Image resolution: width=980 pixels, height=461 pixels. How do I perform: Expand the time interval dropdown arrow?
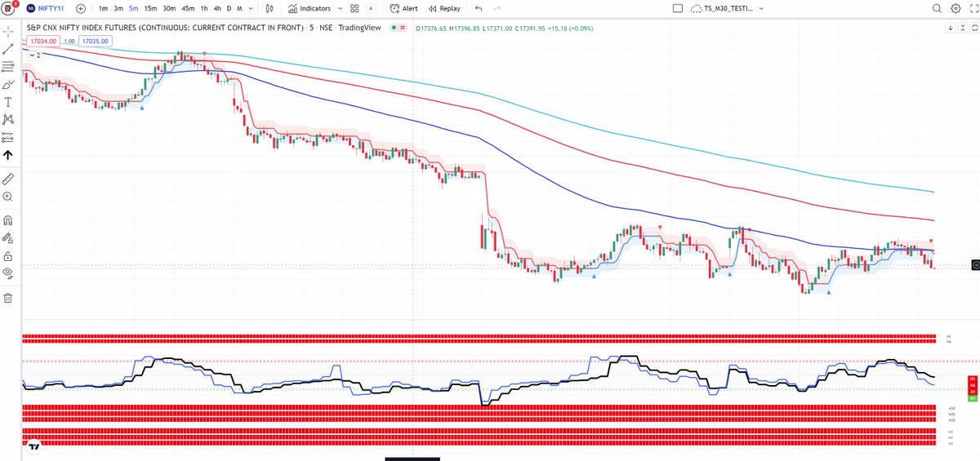(249, 8)
